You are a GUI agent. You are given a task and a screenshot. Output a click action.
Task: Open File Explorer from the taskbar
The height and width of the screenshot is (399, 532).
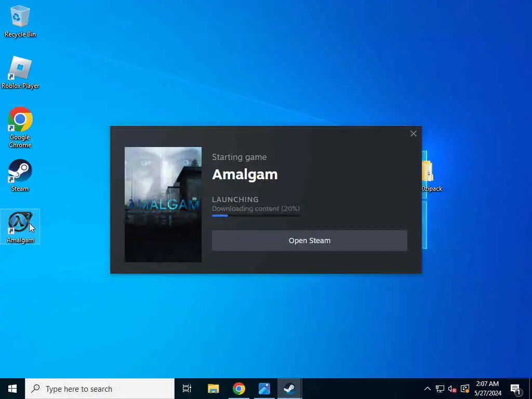click(x=214, y=389)
